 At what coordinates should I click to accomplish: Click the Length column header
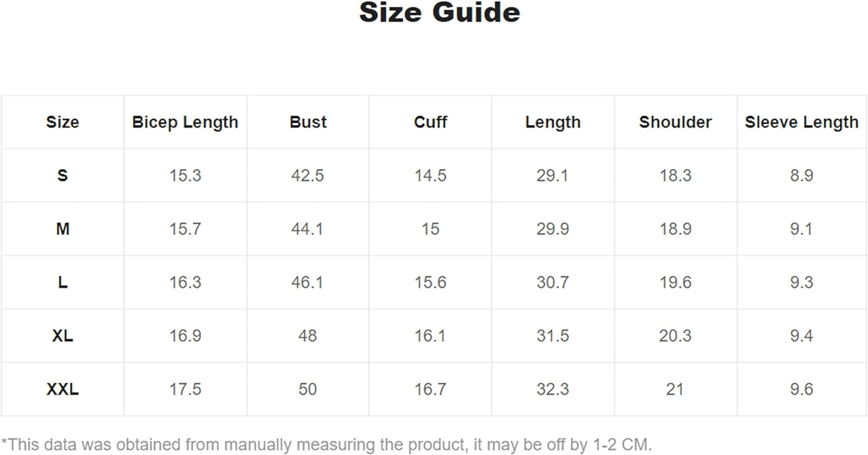click(x=553, y=122)
